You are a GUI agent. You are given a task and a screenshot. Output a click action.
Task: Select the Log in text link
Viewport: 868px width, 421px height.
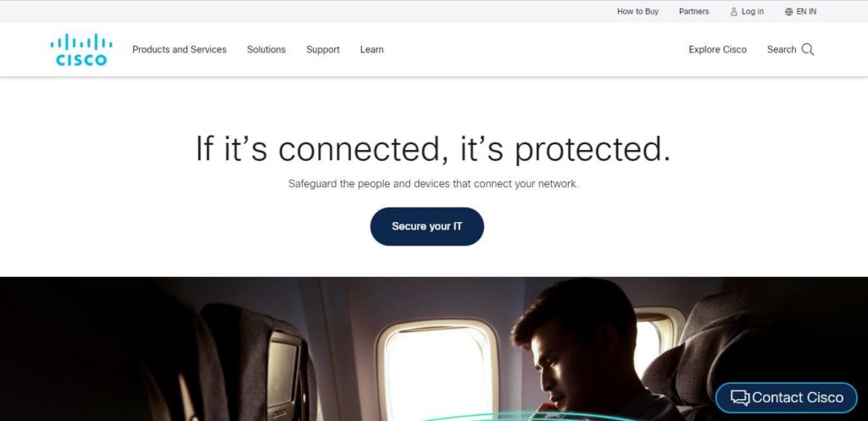[753, 12]
